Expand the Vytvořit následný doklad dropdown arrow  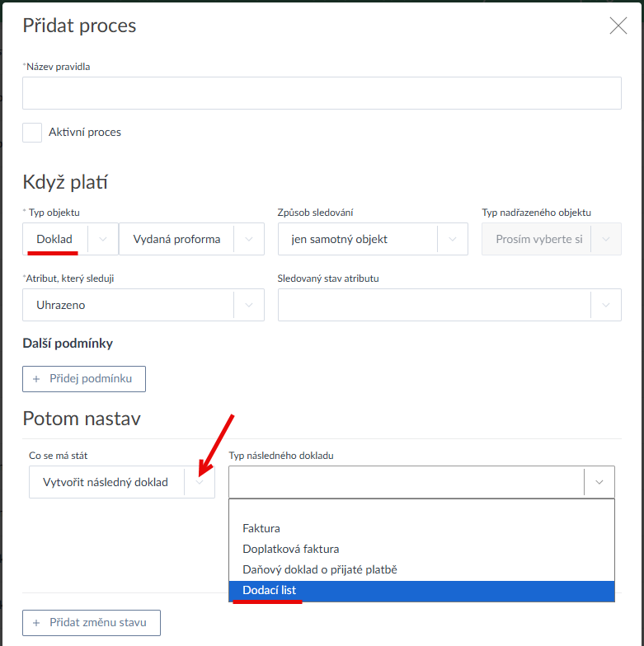pyautogui.click(x=199, y=482)
